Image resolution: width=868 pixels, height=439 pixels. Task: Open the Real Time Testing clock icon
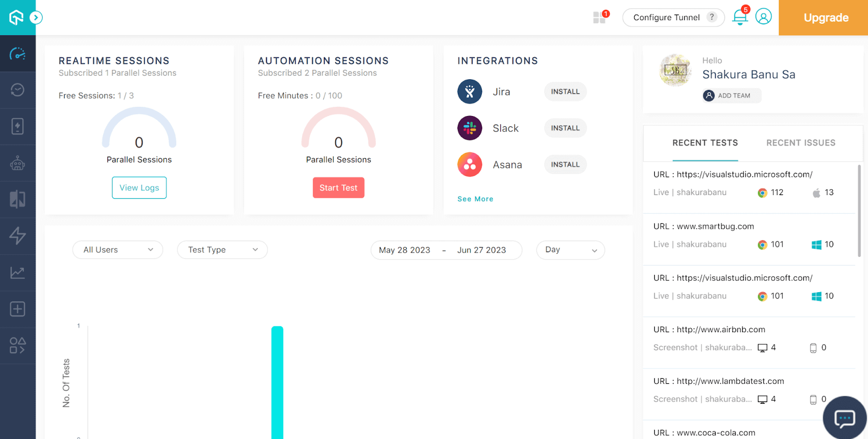click(x=17, y=90)
